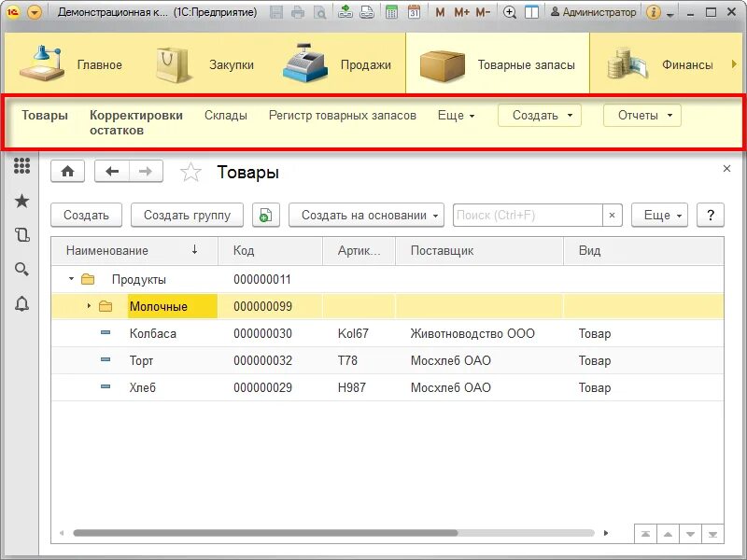
Task: Open the Search magnifier in sidebar
Action: point(21,269)
